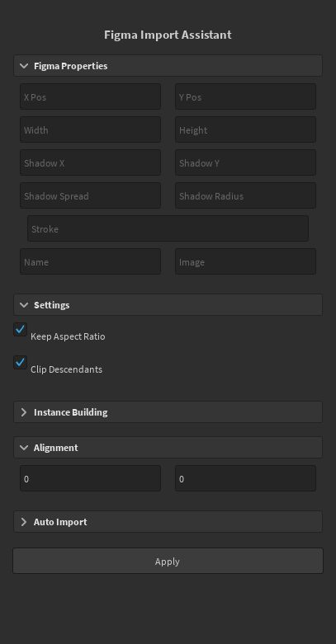
Task: Expand the Auto Import section
Action: [168, 522]
